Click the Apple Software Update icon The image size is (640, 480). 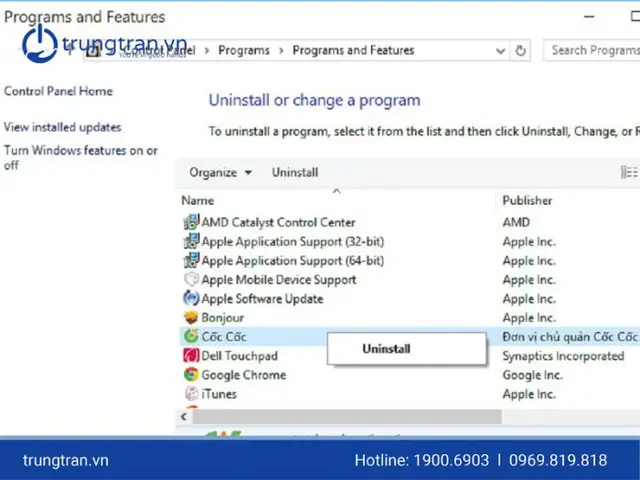(x=191, y=299)
